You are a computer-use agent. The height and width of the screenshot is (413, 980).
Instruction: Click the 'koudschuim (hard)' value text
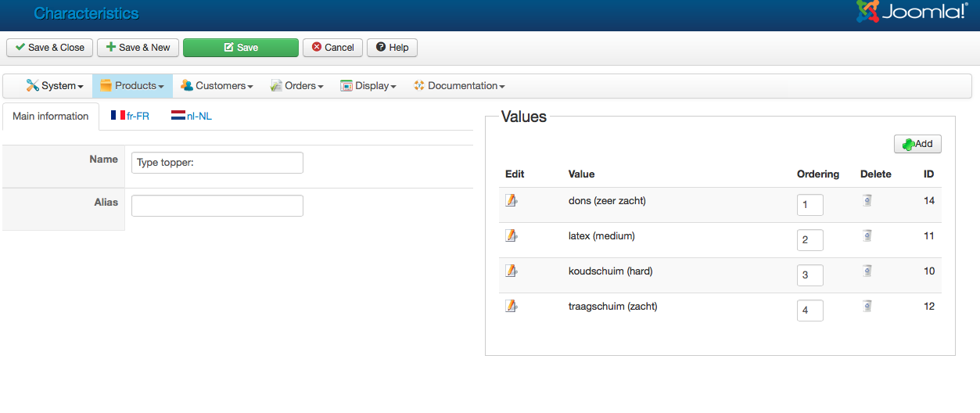click(x=610, y=271)
